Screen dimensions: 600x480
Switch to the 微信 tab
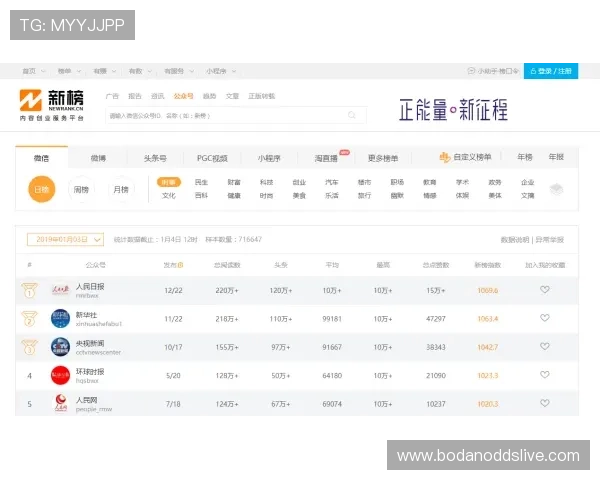[41, 158]
